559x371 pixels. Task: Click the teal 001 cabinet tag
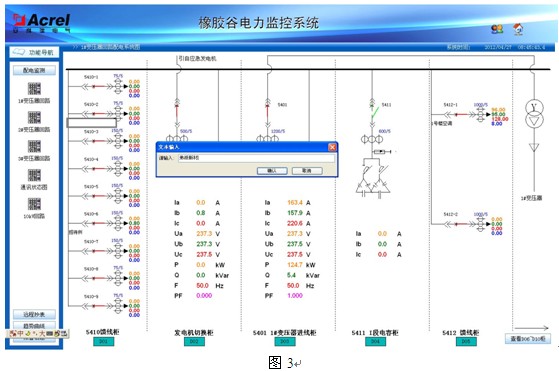[x=103, y=341]
